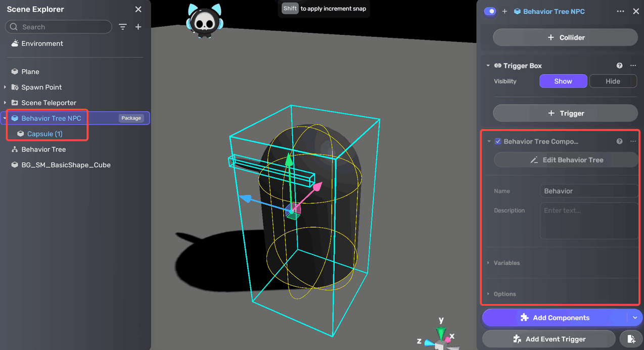Viewport: 644px width, 350px height.
Task: Click the Edit Behavior Tree button
Action: click(566, 160)
